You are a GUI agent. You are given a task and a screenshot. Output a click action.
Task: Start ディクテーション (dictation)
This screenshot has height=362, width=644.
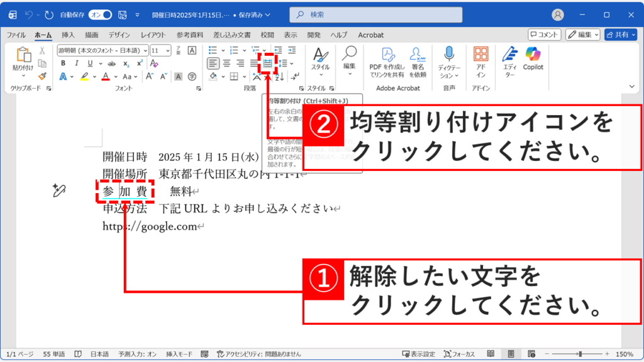(449, 60)
